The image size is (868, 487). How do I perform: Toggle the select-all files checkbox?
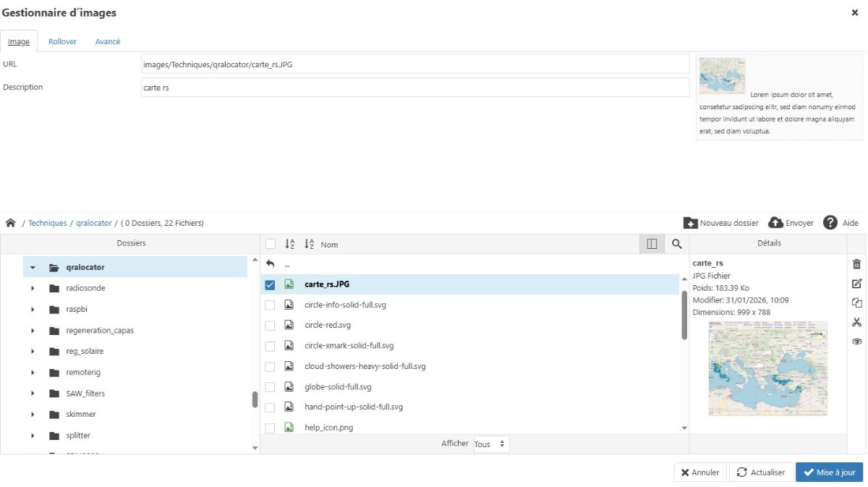click(271, 245)
